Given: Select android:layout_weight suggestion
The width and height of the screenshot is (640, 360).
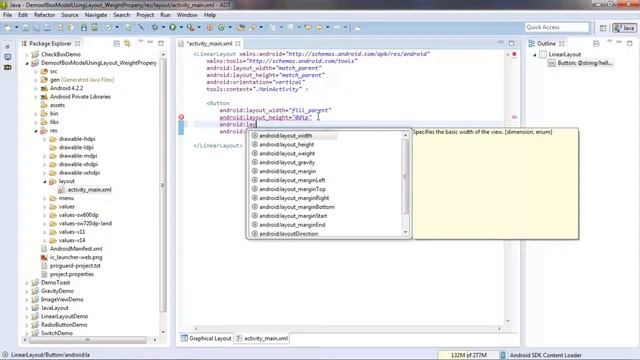Looking at the screenshot, I should [287, 153].
